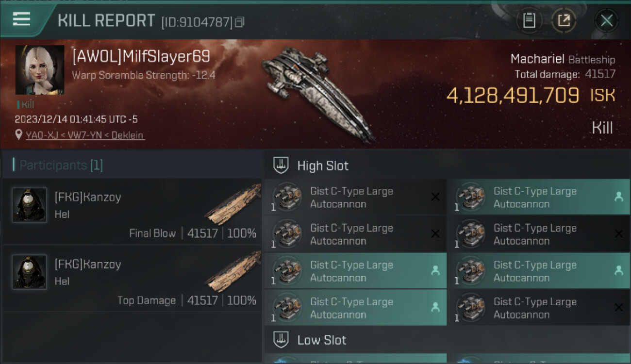Open Kanzoy's portrait in the Top Damage row
The image size is (631, 364).
point(29,272)
